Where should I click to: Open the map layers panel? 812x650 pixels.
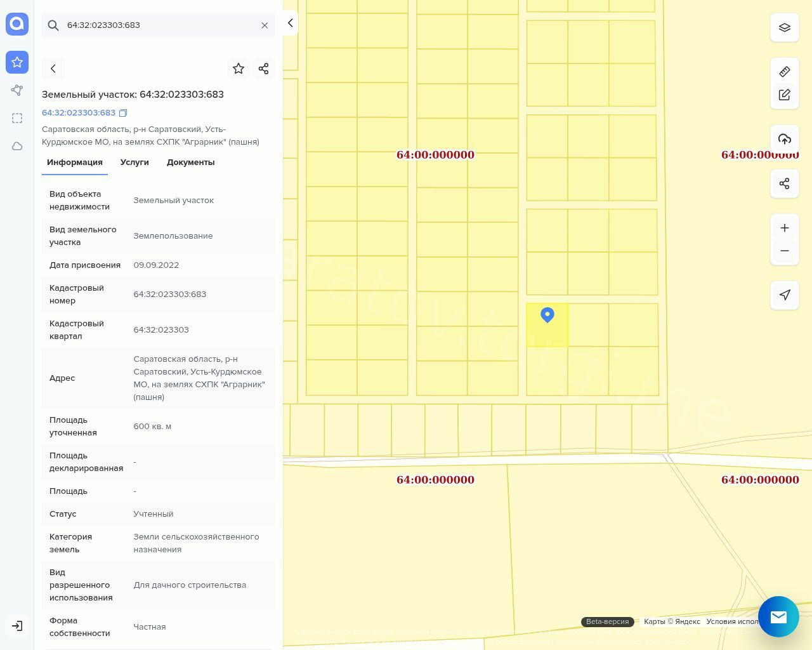point(785,28)
